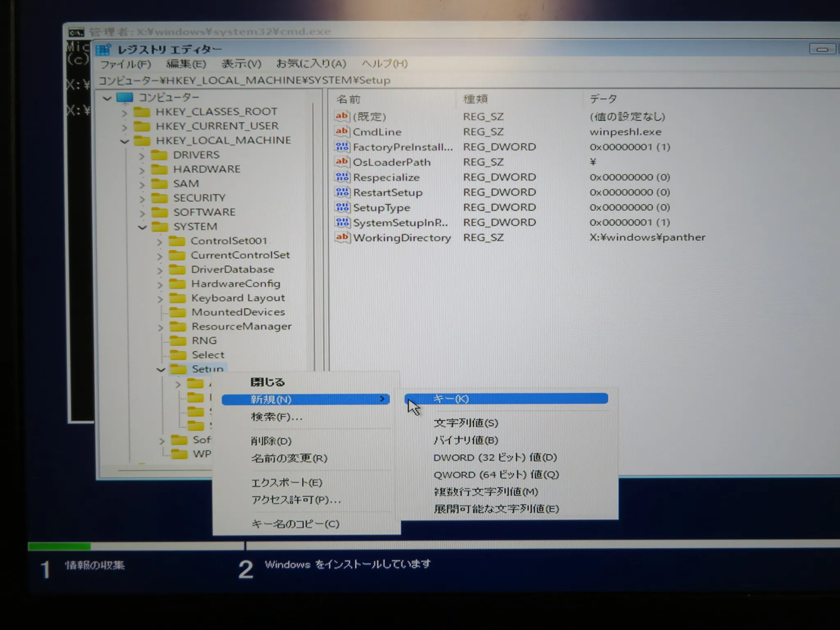Choose キー(K) in the submenu

(506, 399)
